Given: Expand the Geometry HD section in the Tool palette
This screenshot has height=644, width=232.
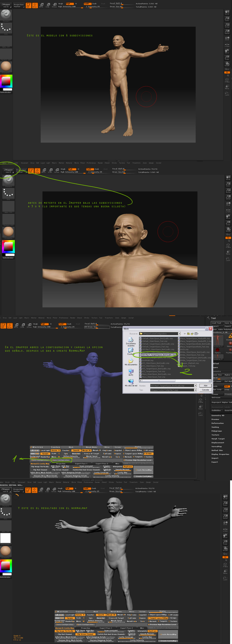Looking at the screenshot, I should tap(218, 416).
